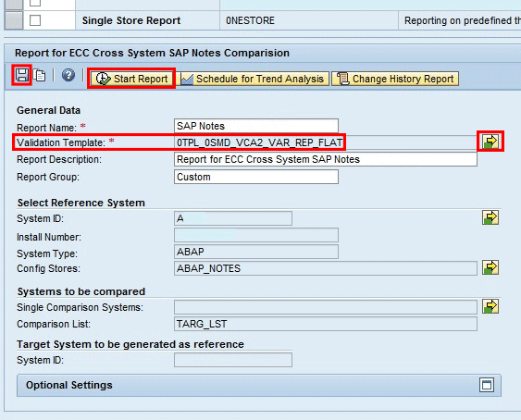This screenshot has height=420, width=521.
Task: Click Single Comparison Systems field
Action: click(326, 307)
